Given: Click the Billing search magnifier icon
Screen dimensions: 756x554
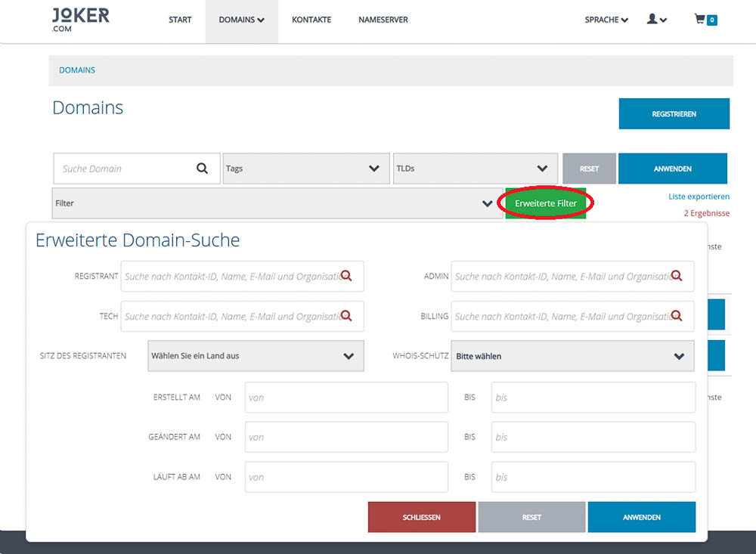Looking at the screenshot, I should click(677, 316).
